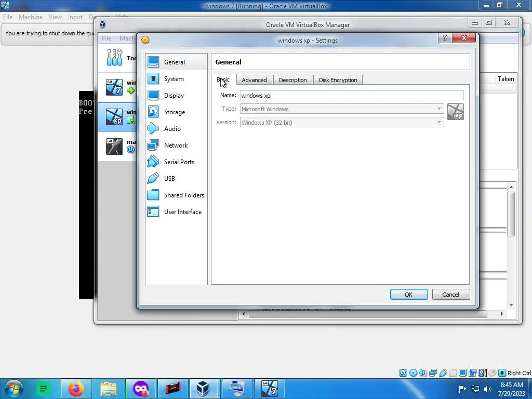Image resolution: width=532 pixels, height=399 pixels.
Task: Launch Firefox from the taskbar
Action: (76, 389)
